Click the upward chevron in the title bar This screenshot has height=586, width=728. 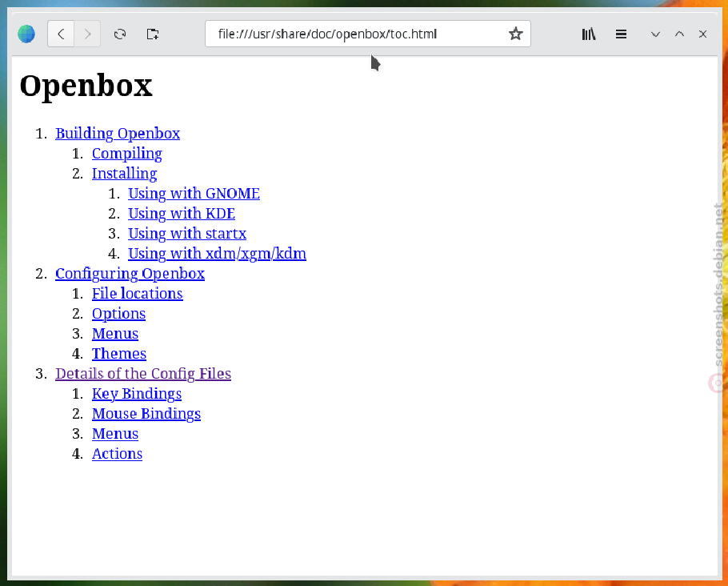679,34
